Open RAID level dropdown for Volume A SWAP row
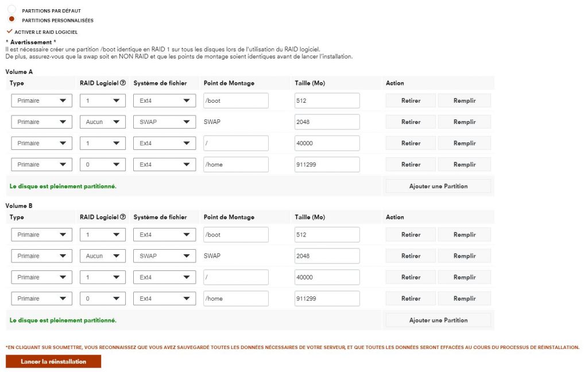The image size is (588, 372). pyautogui.click(x=102, y=122)
